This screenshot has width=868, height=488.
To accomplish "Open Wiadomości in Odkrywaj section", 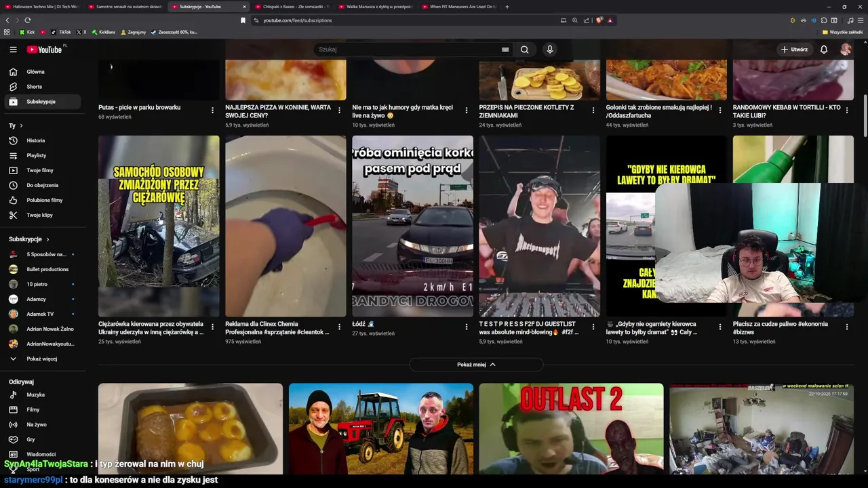I will pyautogui.click(x=43, y=454).
